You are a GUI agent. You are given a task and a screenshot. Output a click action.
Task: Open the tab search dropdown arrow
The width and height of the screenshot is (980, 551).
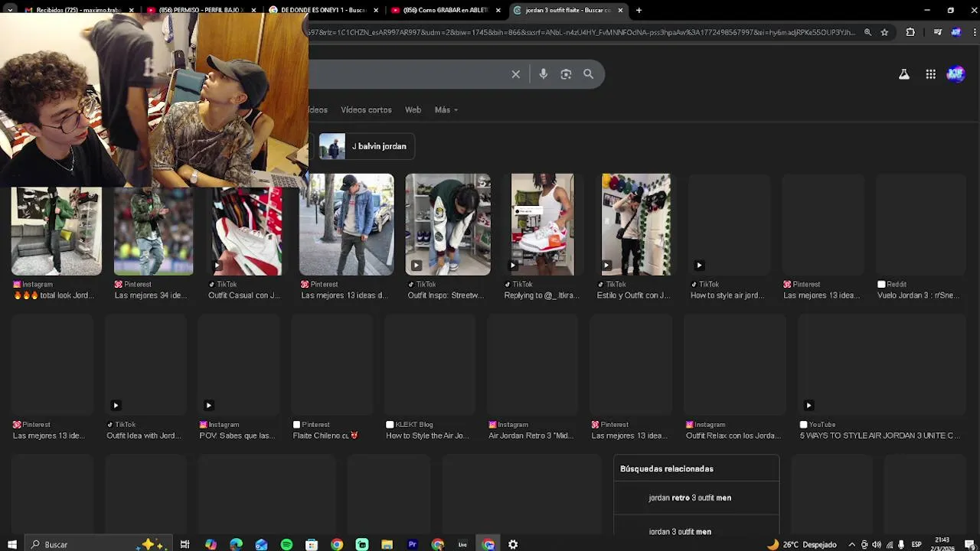pos(9,10)
